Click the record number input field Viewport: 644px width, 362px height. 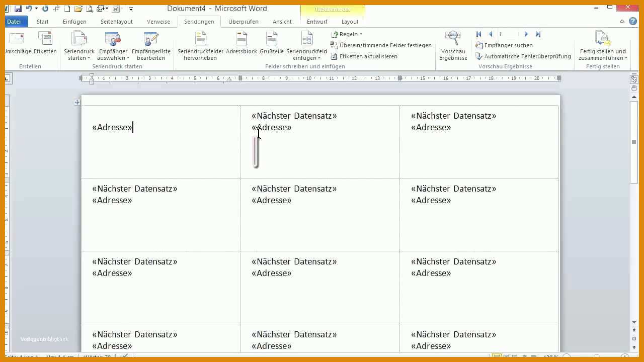click(508, 34)
